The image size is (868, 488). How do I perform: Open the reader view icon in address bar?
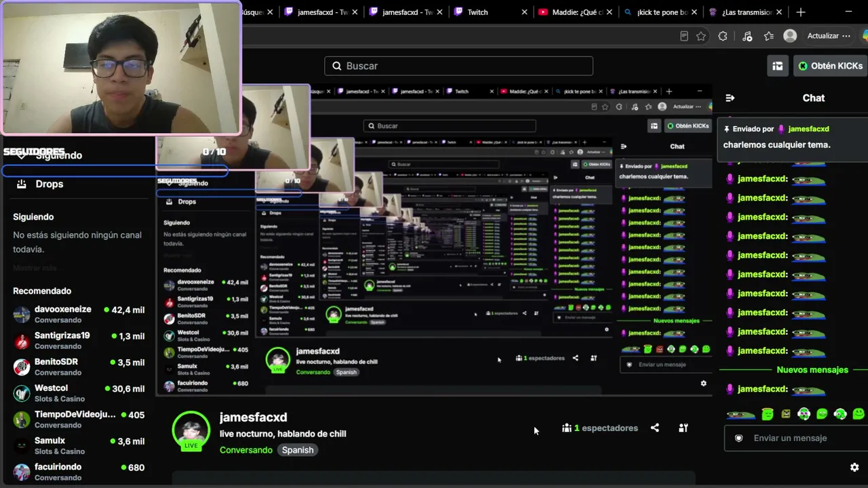[x=684, y=36]
